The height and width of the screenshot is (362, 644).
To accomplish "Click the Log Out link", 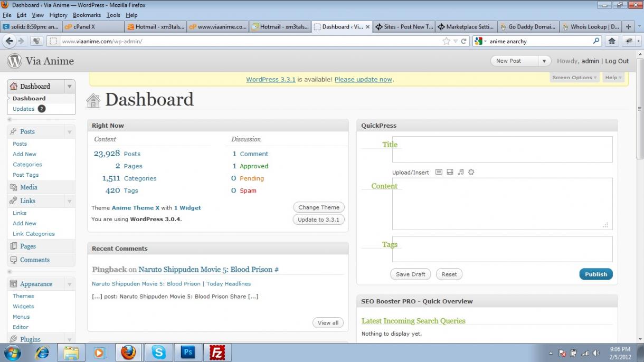I will point(617,61).
